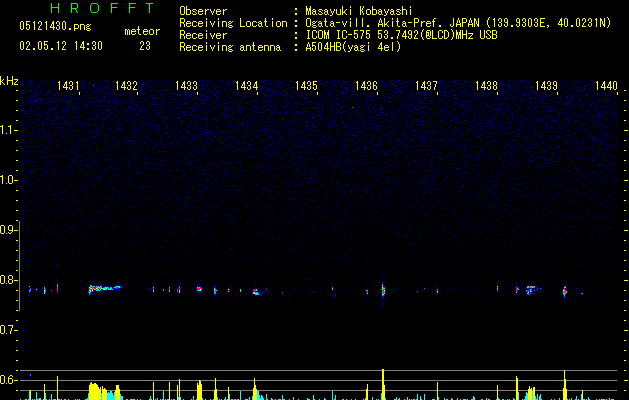Click the A504HB(yagi 4el) antenna text
This screenshot has height=400, width=629.
(353, 47)
